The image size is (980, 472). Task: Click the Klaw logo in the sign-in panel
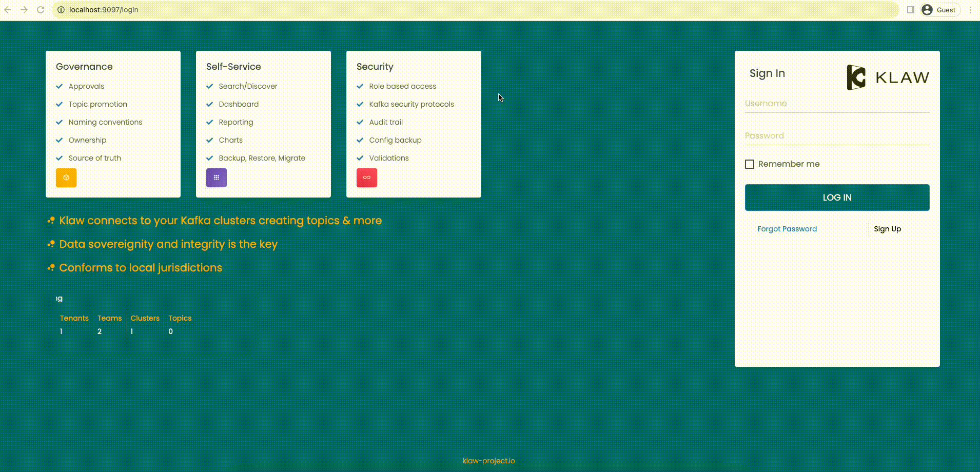[x=887, y=77]
